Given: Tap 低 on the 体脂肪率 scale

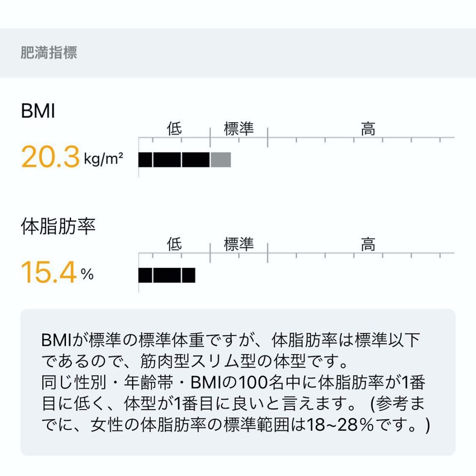Looking at the screenshot, I should point(174,244).
